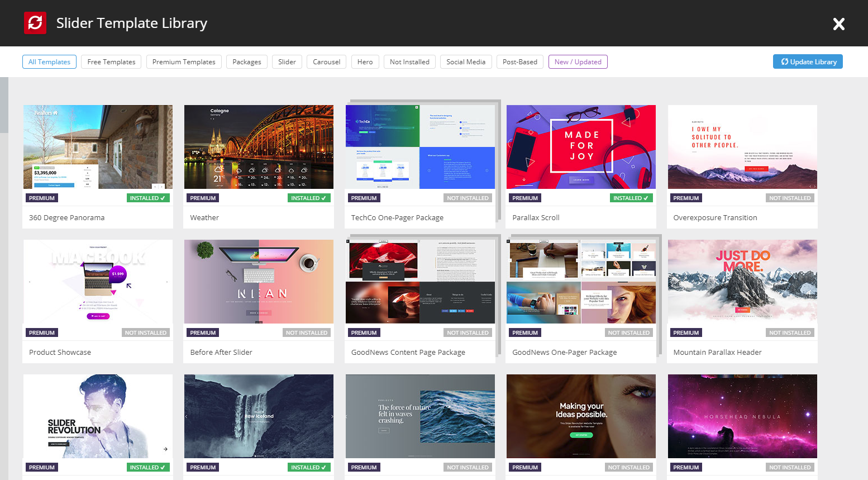868x480 pixels.
Task: Switch to the Free Templates tab
Action: tap(111, 61)
